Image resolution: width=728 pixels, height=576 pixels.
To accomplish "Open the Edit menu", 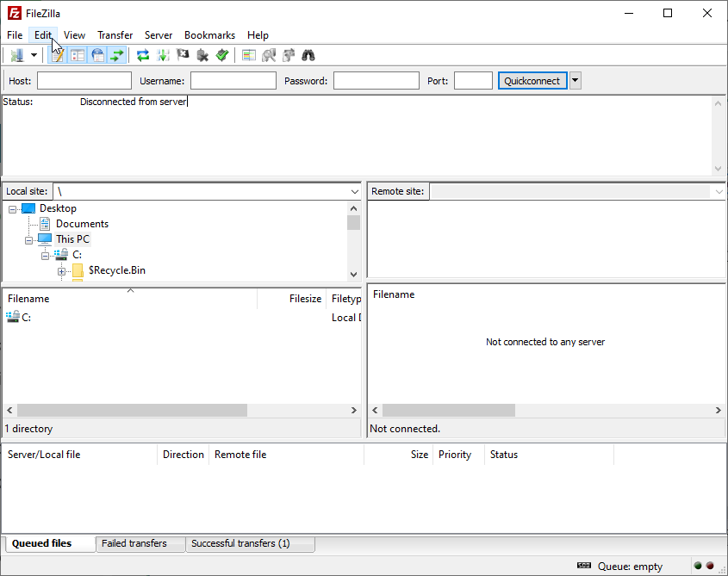I will point(43,35).
